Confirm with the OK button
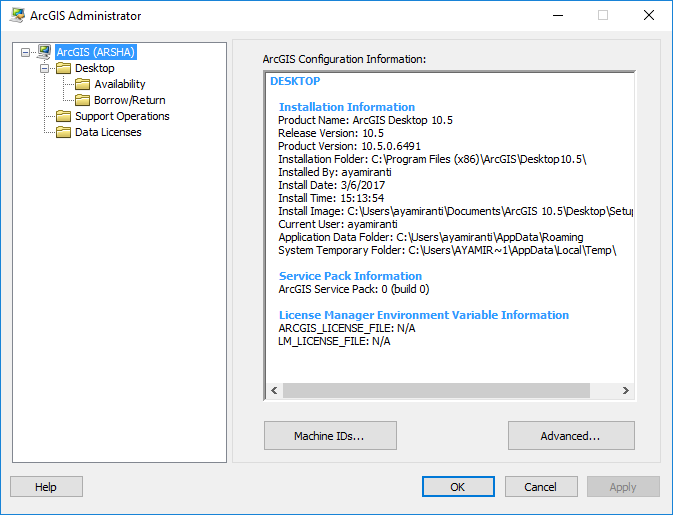The width and height of the screenshot is (673, 515). point(458,487)
